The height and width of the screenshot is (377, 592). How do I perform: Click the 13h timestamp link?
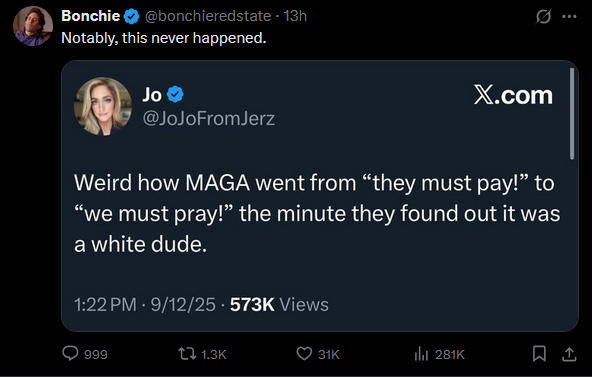[295, 16]
